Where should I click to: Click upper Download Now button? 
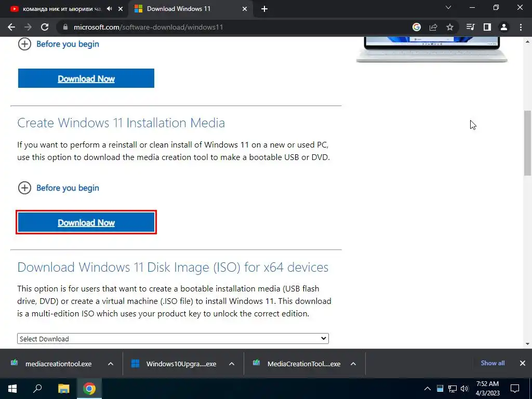point(86,78)
